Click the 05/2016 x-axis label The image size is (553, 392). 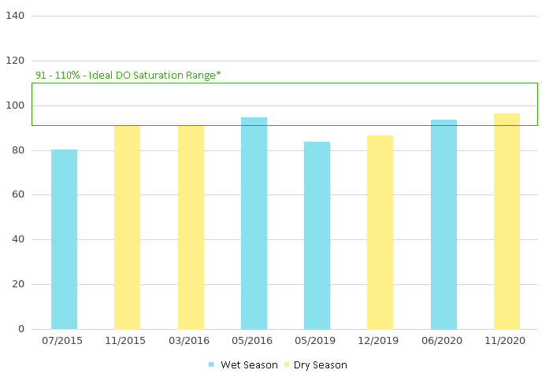[x=254, y=341]
